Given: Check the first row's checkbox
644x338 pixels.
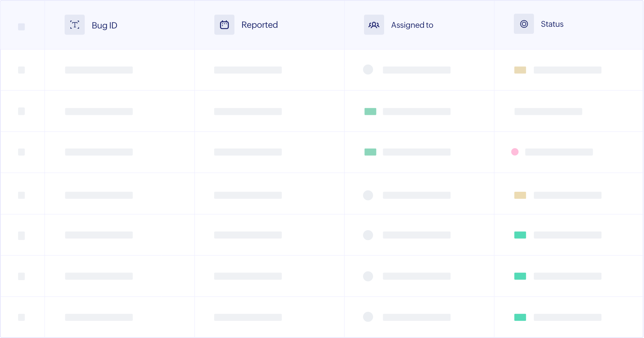Looking at the screenshot, I should pos(21,70).
